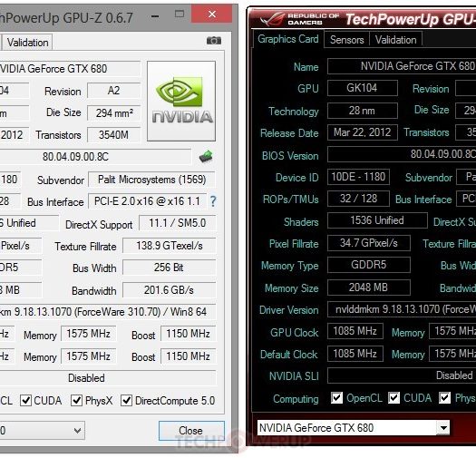Click Bus Width value 256 Bit

169,268
